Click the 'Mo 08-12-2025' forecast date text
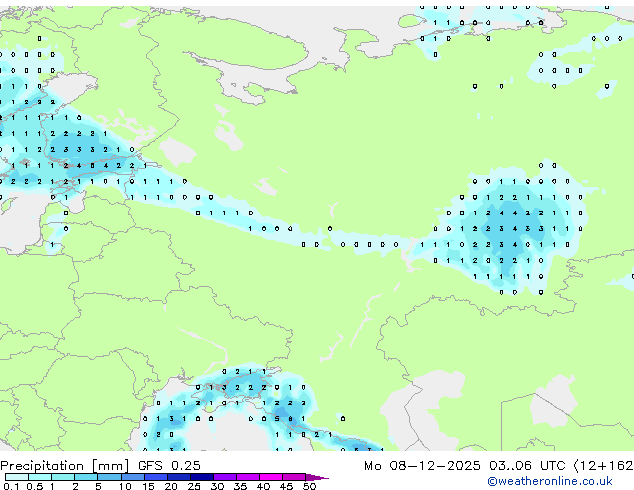The image size is (634, 490). pos(422,466)
